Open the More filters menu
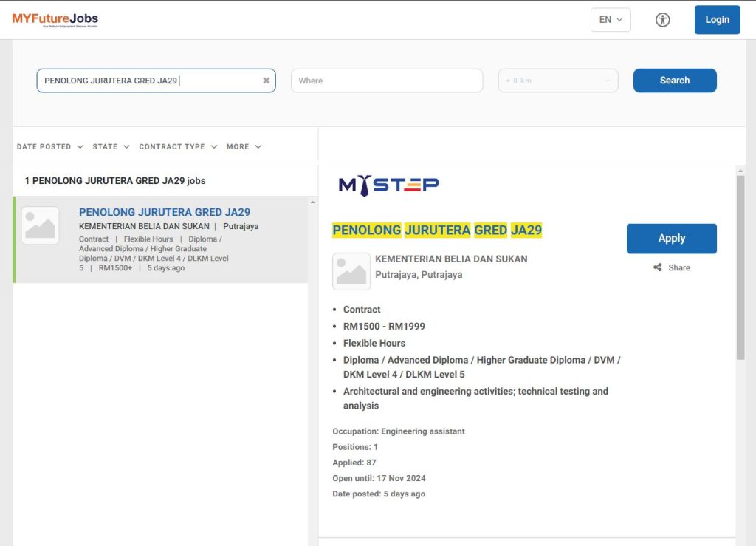This screenshot has width=756, height=546. tap(244, 146)
